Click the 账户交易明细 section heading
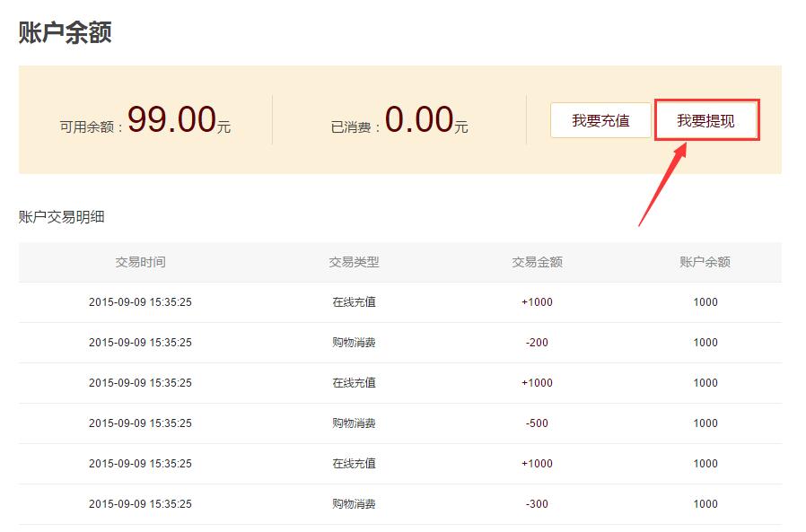Viewport: 806px width, 532px height. point(62,217)
